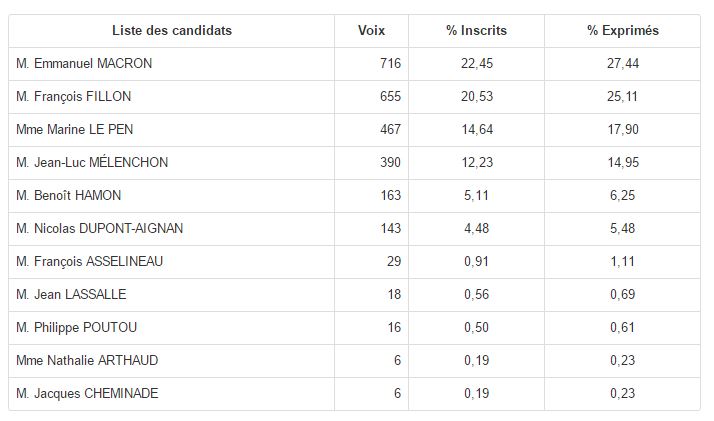Select the M. François FILLON row name
Screen dimensions: 714x421
click(74, 97)
